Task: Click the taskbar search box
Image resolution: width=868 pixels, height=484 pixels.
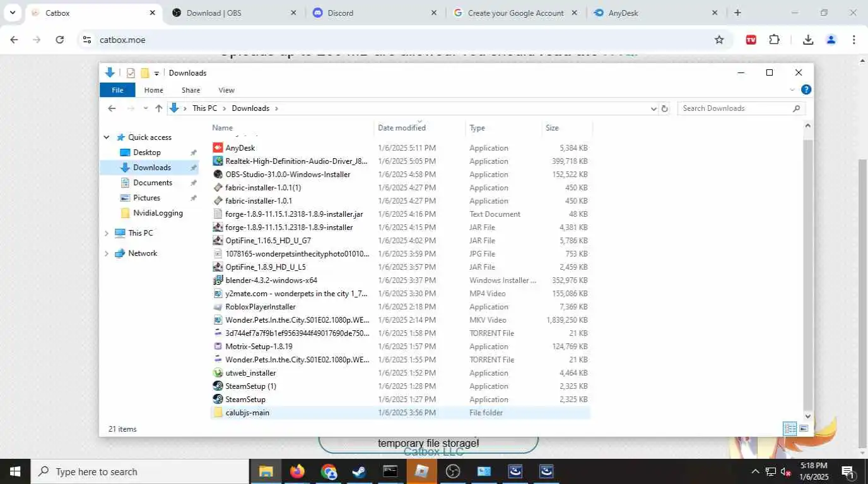Action: (139, 471)
